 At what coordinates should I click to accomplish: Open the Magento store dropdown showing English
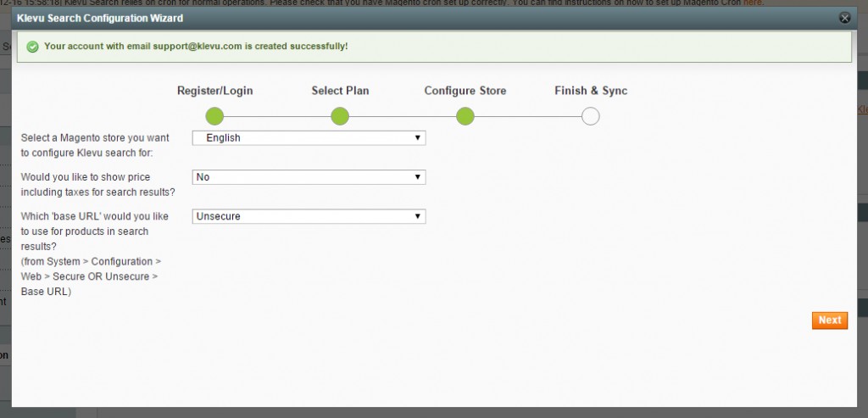(309, 137)
